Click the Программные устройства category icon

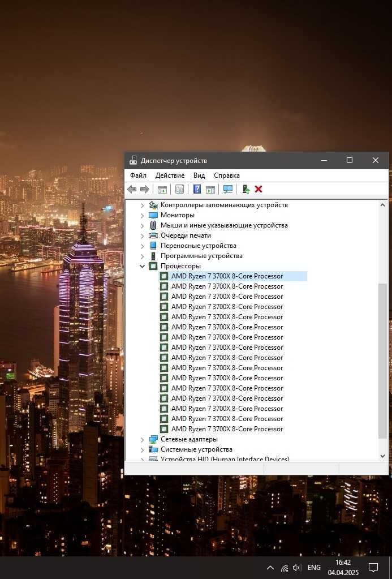(153, 256)
